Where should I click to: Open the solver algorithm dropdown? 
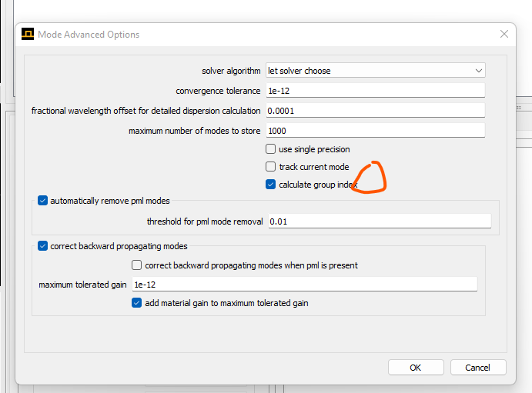[x=376, y=71]
